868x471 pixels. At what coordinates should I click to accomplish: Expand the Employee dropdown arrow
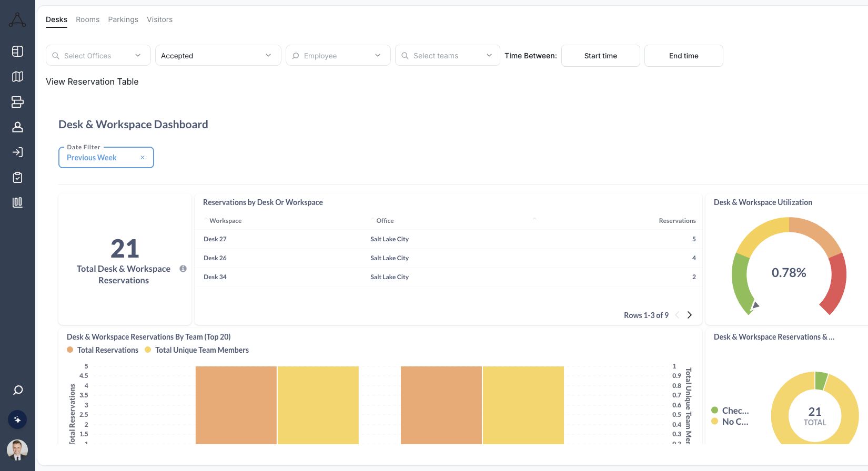click(x=378, y=55)
